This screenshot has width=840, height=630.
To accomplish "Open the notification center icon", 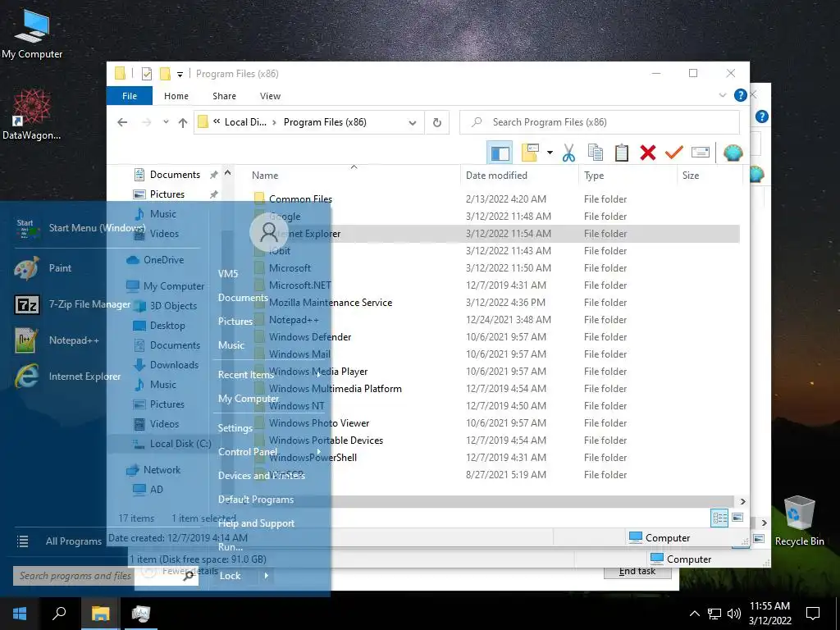I will click(x=813, y=614).
